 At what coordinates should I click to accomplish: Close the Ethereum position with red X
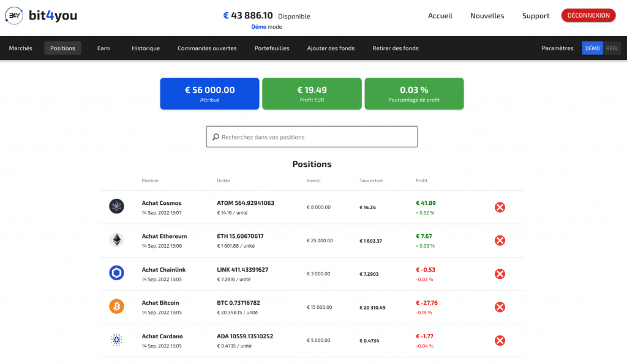500,240
